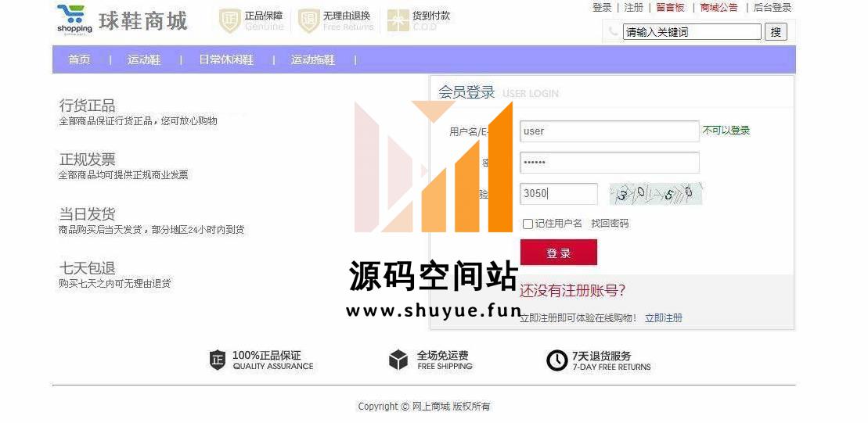
Task: Click the 会员登录 panel title
Action: pyautogui.click(x=466, y=92)
